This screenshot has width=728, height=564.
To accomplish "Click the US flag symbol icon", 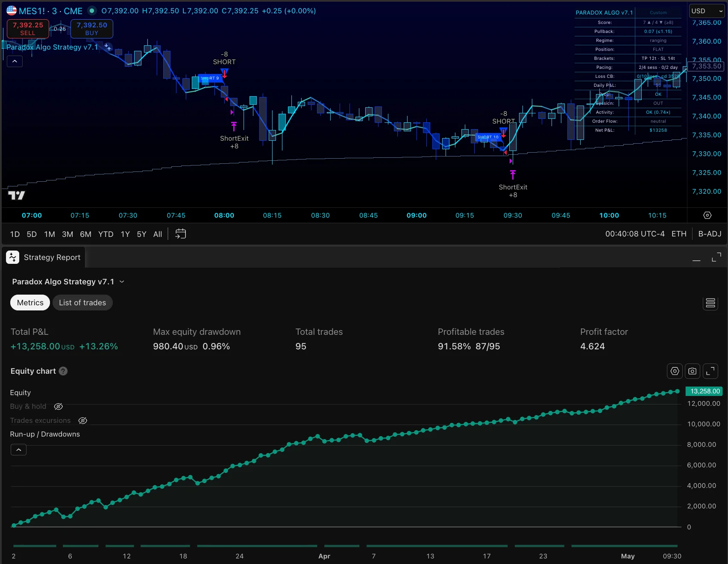I will (12, 11).
